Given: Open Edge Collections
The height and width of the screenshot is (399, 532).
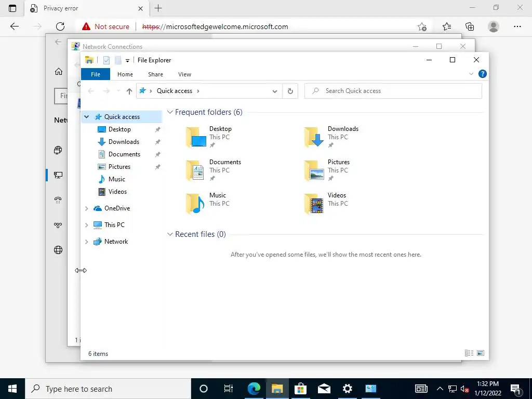Looking at the screenshot, I should 470,26.
